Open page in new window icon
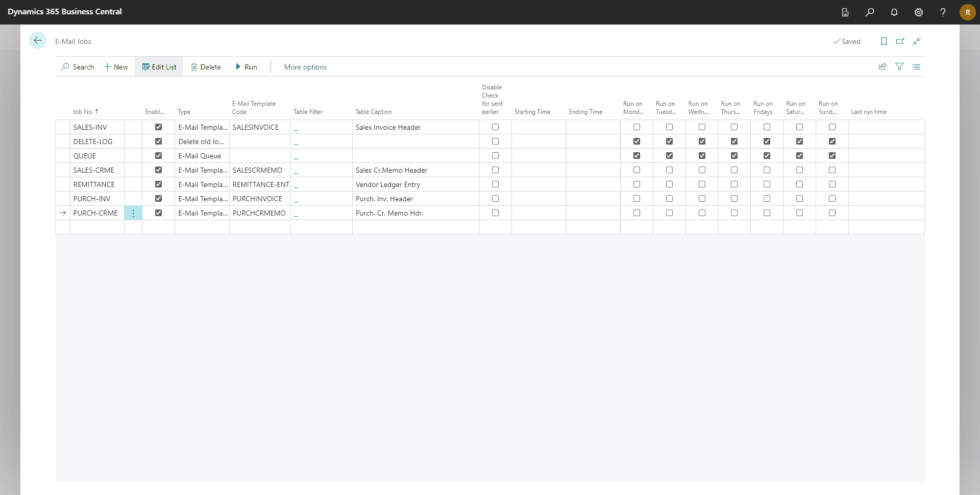The height and width of the screenshot is (495, 980). [900, 41]
